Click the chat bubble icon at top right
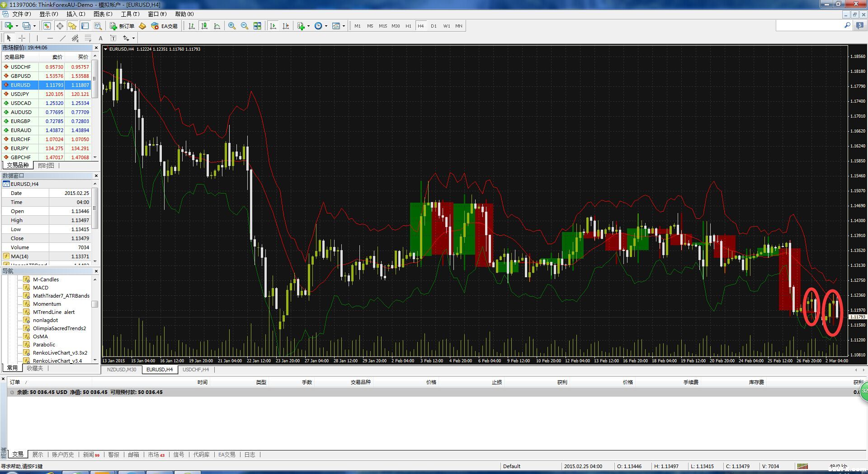Viewport: 868px width, 474px height. coord(860,26)
